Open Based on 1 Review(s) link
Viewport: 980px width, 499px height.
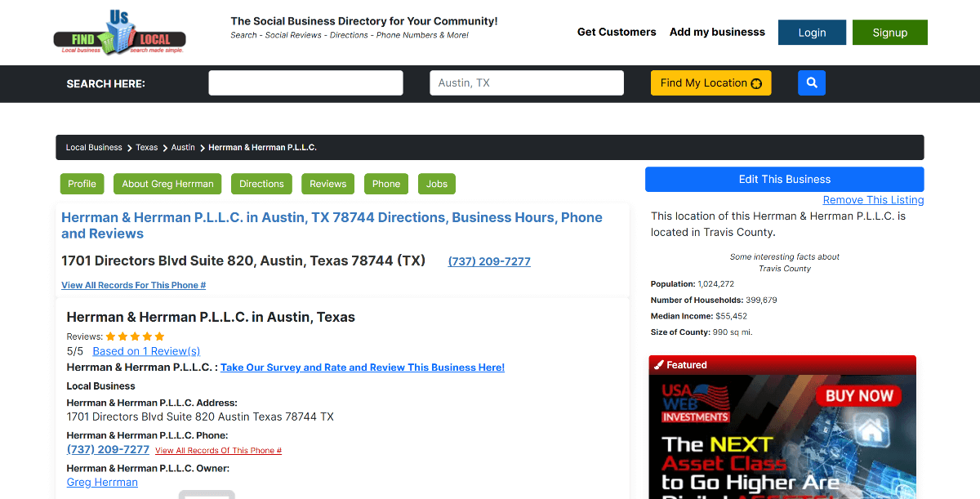146,351
